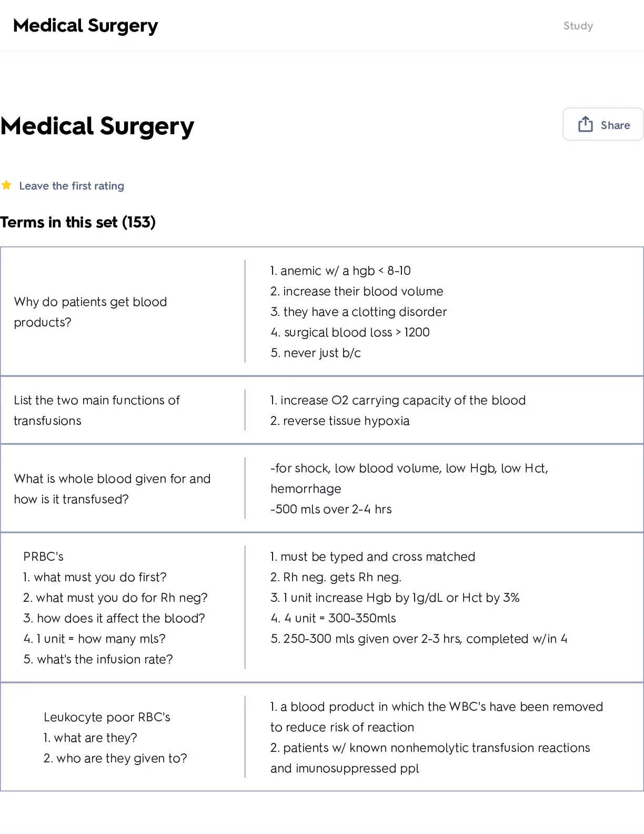Open the Share button
The width and height of the screenshot is (644, 834).
[603, 124]
